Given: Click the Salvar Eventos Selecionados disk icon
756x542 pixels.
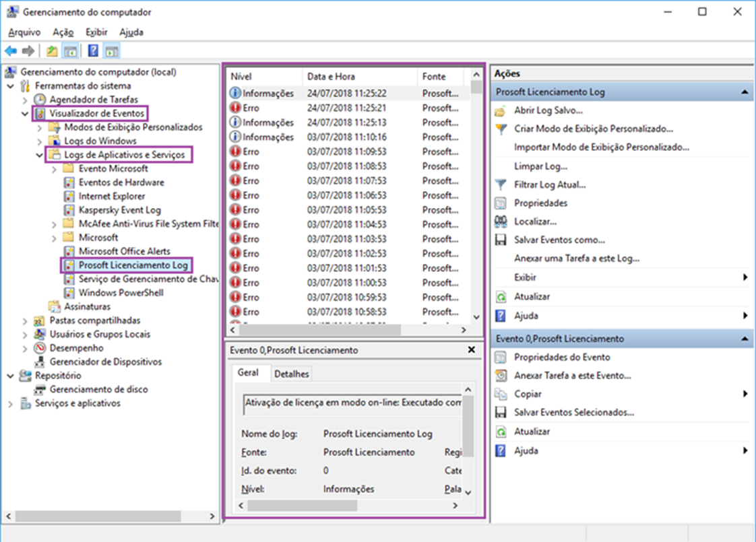Looking at the screenshot, I should point(501,413).
